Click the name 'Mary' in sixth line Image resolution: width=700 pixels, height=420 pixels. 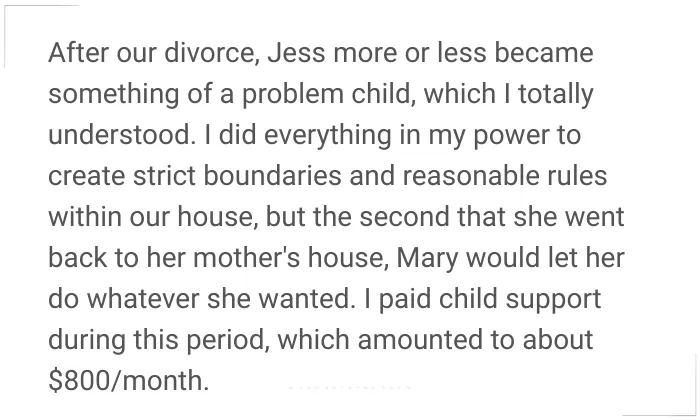tap(427, 259)
